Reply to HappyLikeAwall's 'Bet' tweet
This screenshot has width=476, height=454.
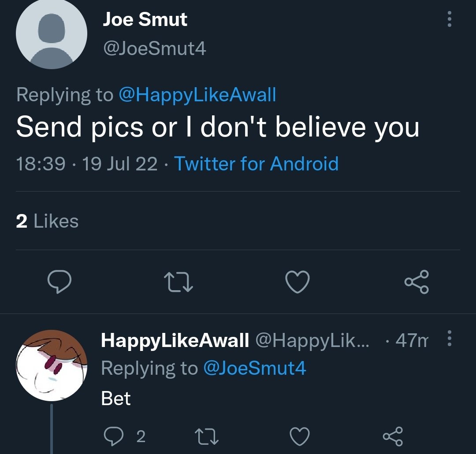pyautogui.click(x=113, y=436)
